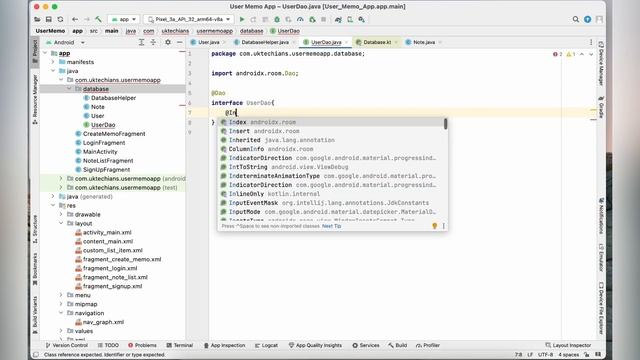The image size is (640, 360).
Task: Open the Profile app gauge icon
Action: (300, 19)
